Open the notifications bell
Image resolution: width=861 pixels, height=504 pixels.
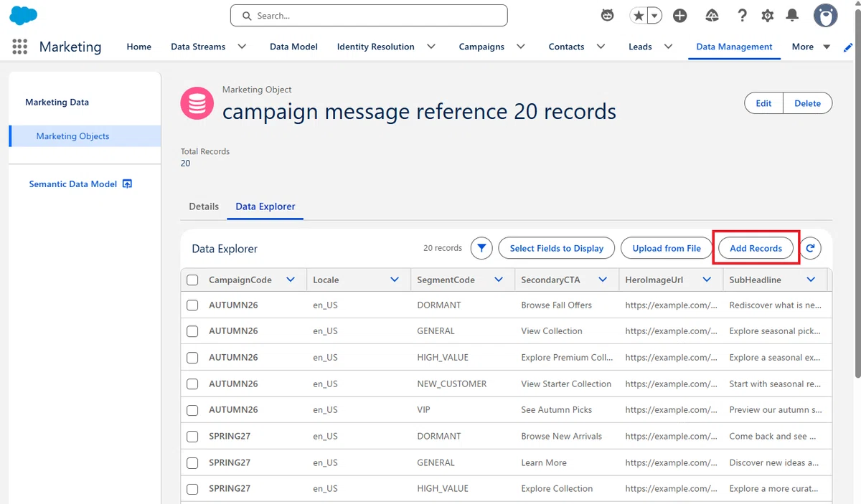point(792,16)
